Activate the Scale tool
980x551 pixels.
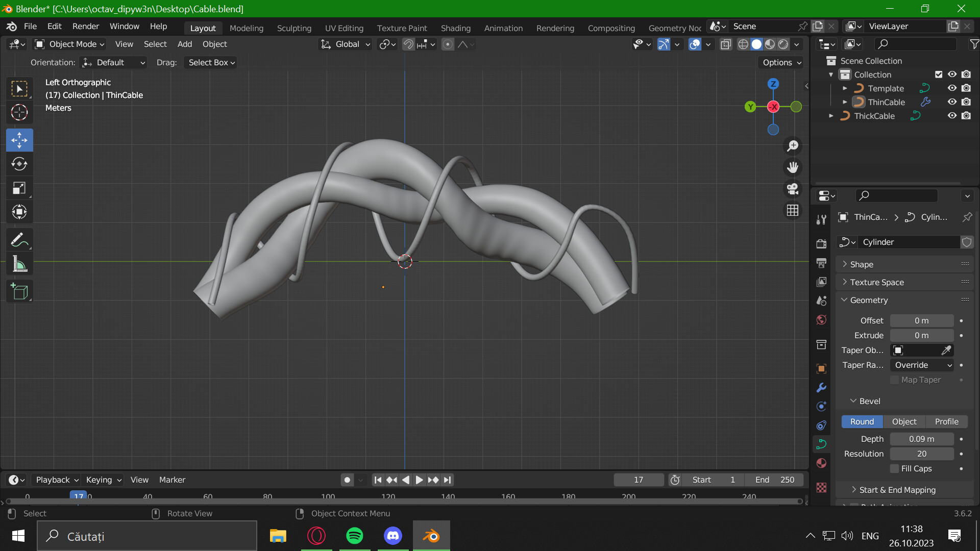point(19,188)
